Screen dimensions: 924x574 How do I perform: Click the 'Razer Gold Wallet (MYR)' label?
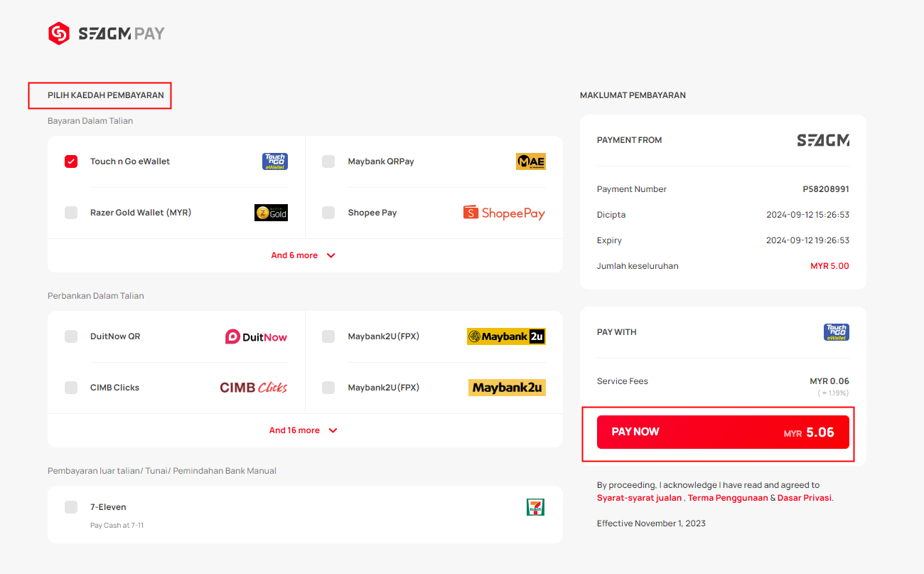tap(141, 213)
